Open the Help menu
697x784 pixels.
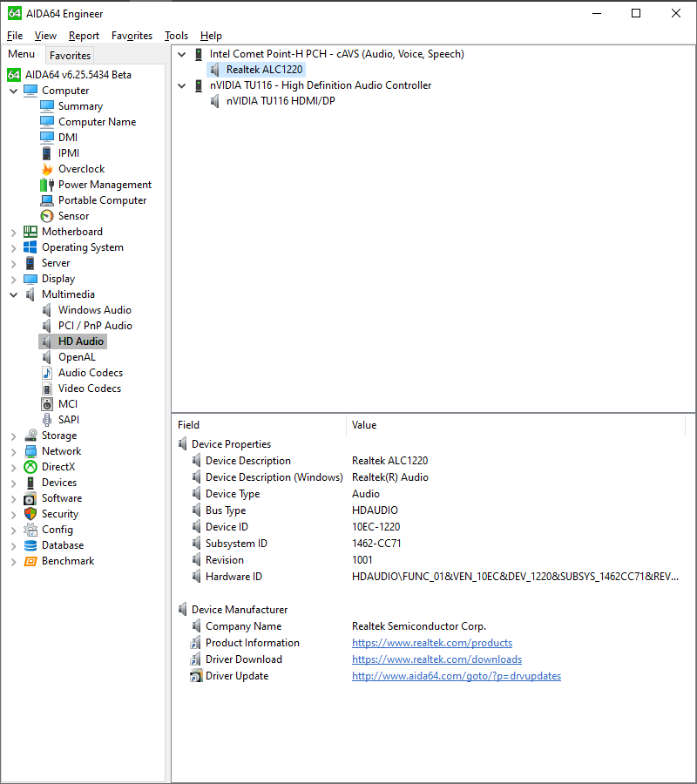click(x=211, y=36)
